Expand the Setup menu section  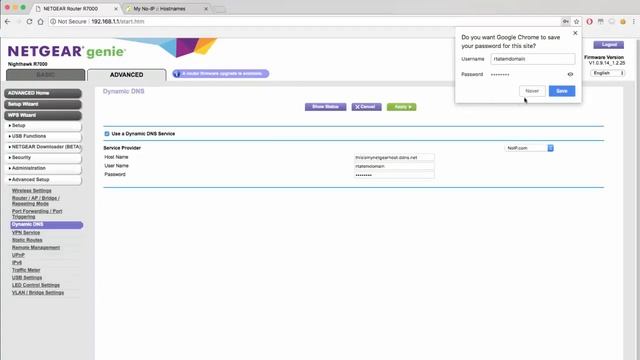[42, 126]
